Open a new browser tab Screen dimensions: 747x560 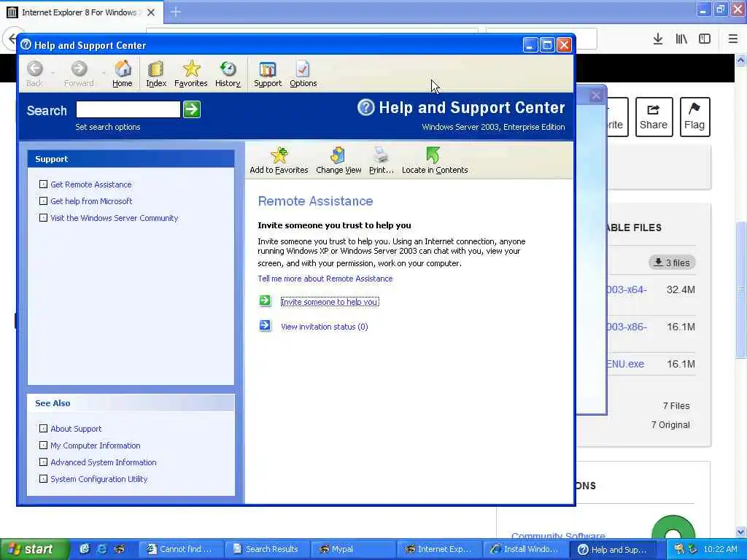point(176,12)
